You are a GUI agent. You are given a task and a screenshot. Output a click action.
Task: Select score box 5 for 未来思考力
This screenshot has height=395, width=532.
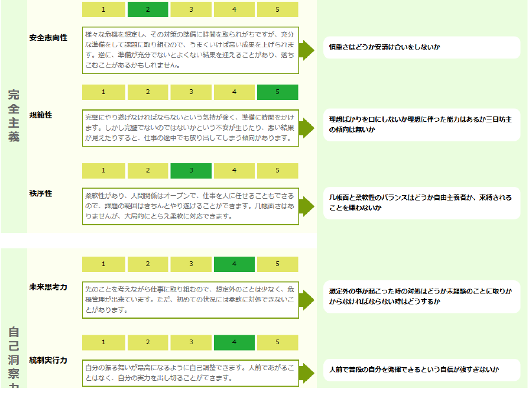pyautogui.click(x=278, y=264)
